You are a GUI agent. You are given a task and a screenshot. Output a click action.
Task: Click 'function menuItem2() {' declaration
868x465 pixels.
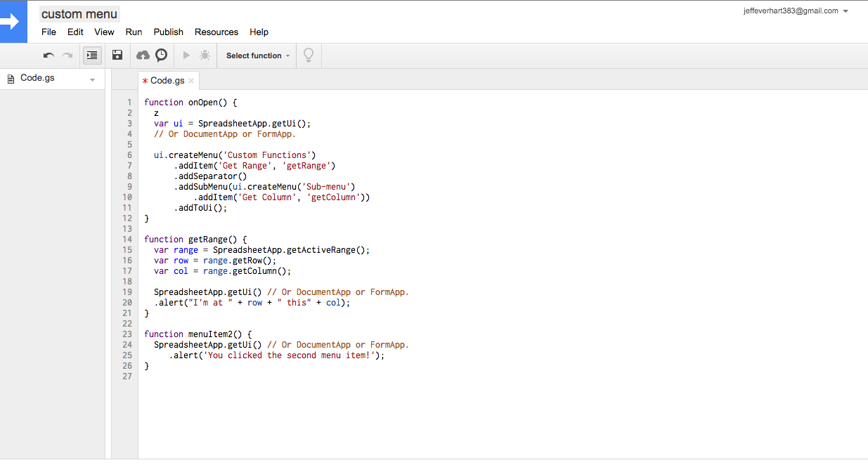(198, 334)
